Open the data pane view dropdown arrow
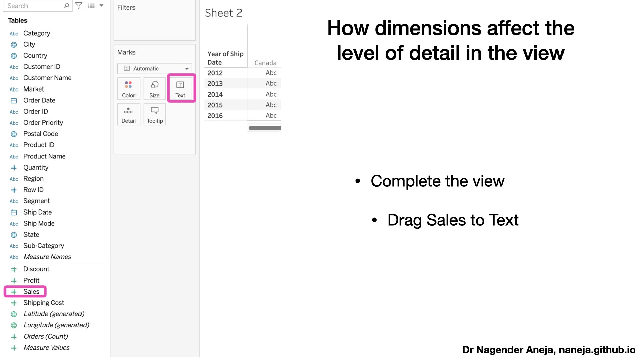Image resolution: width=644 pixels, height=362 pixels. (101, 5)
